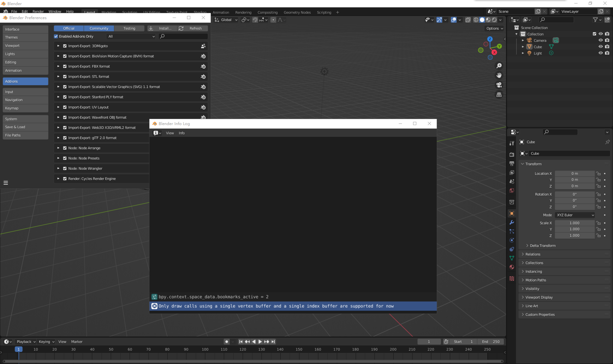Click the add-ons search field
The image size is (613, 364).
183,36
